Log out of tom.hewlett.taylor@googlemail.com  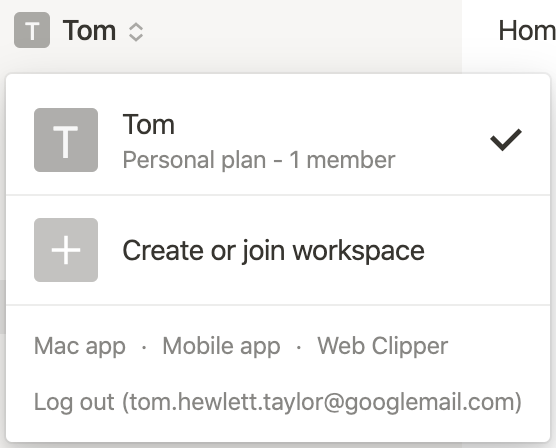pos(278,402)
